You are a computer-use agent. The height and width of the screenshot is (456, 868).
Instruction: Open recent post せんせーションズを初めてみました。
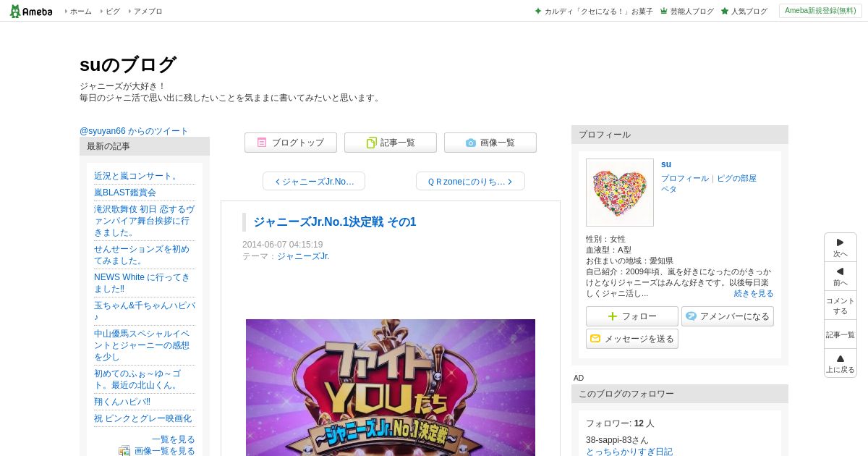tap(142, 255)
